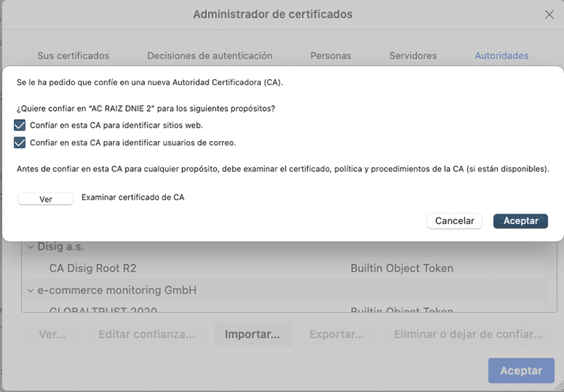Select the Personas tab

[x=330, y=56]
